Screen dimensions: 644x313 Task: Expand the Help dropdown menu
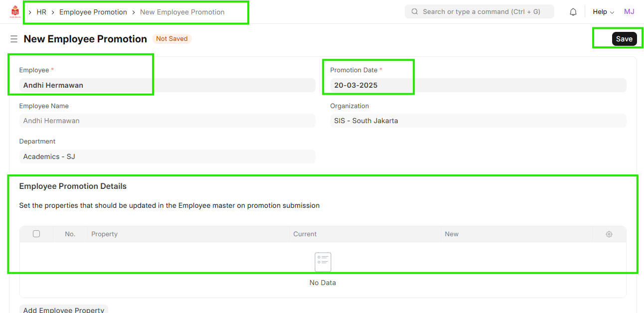click(603, 12)
